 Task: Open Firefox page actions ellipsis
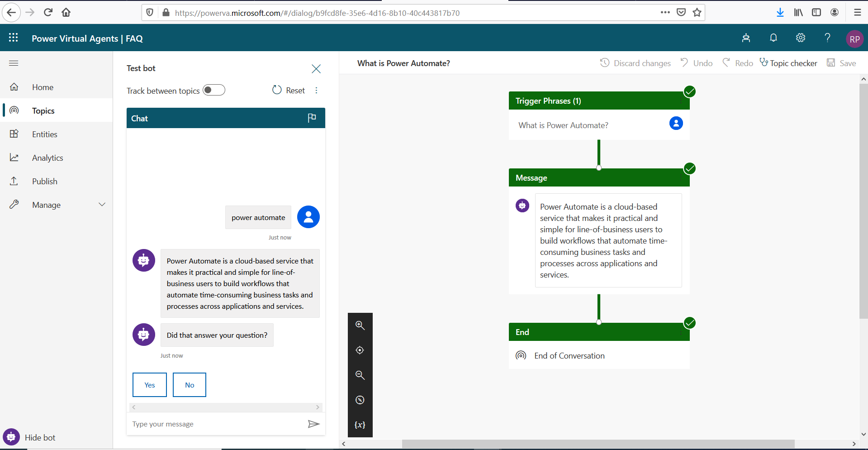click(665, 12)
